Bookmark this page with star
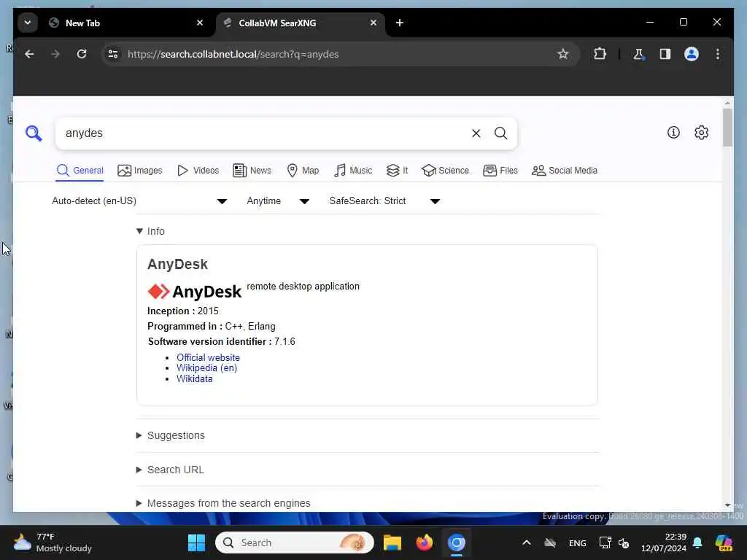 click(x=562, y=54)
